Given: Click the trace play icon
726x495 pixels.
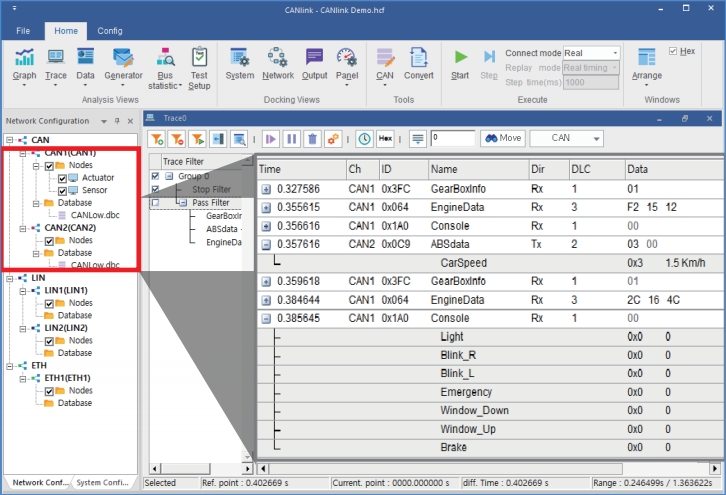Looking at the screenshot, I should [x=271, y=138].
